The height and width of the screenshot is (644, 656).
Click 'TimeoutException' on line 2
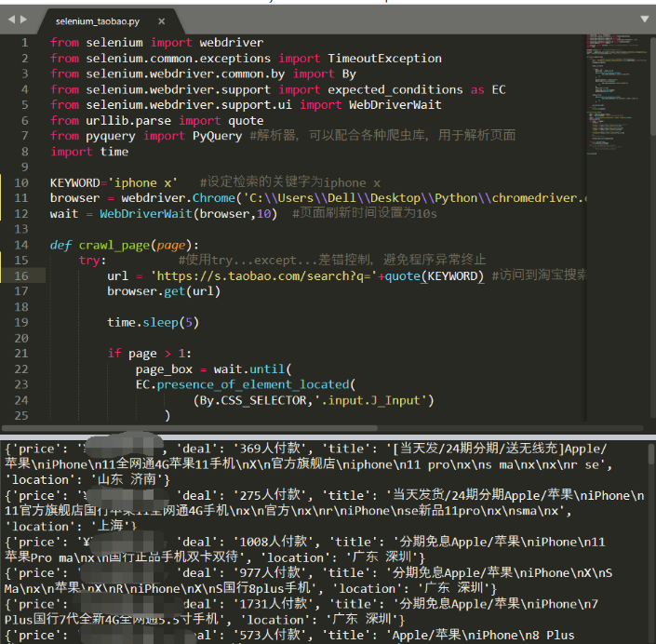tap(384, 59)
